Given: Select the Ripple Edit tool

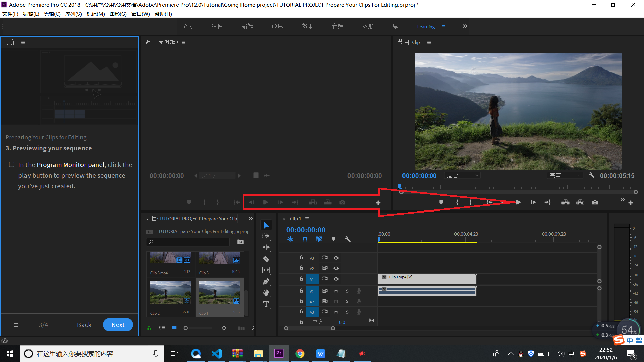Looking at the screenshot, I should point(266,247).
